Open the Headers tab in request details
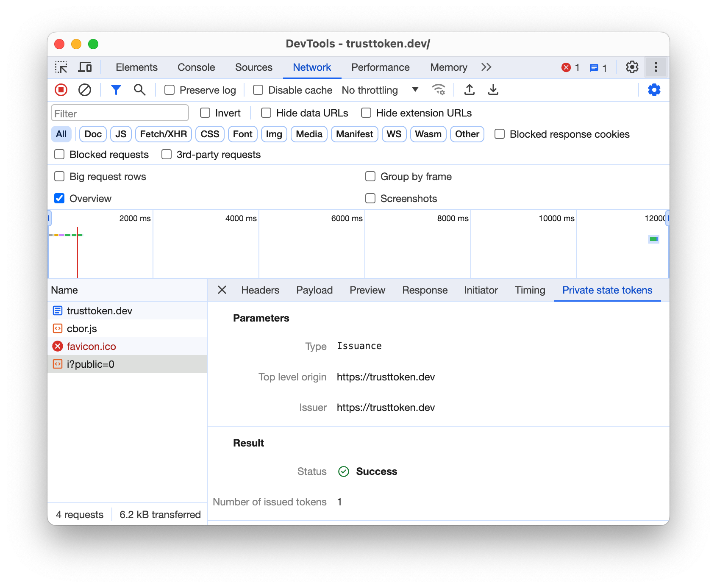 260,290
